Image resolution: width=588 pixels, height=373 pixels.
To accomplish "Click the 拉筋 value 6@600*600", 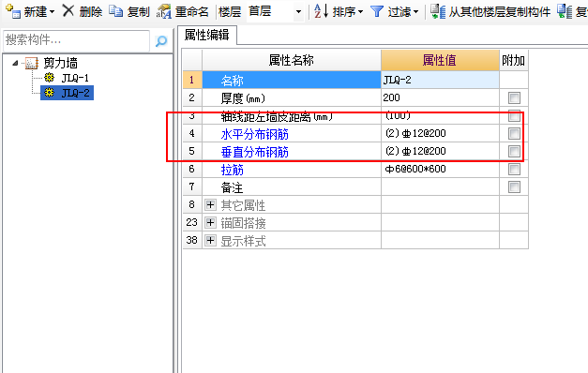I will [415, 169].
